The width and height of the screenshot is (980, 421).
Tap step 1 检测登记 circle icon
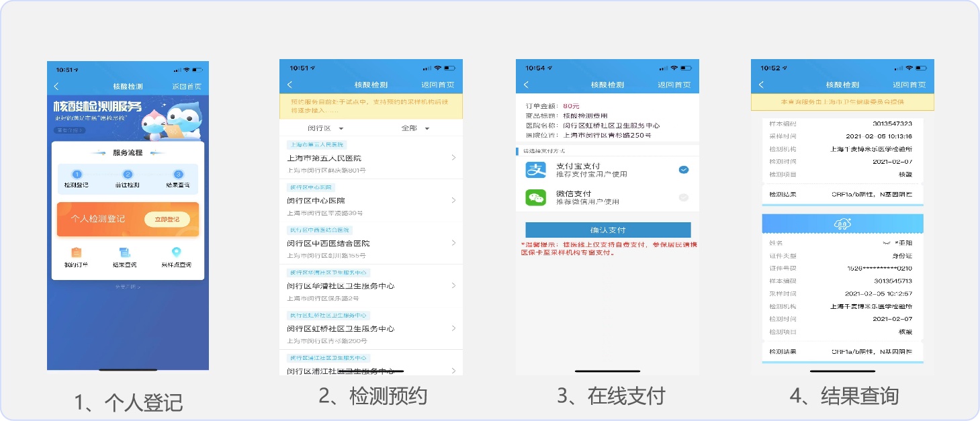(x=76, y=174)
